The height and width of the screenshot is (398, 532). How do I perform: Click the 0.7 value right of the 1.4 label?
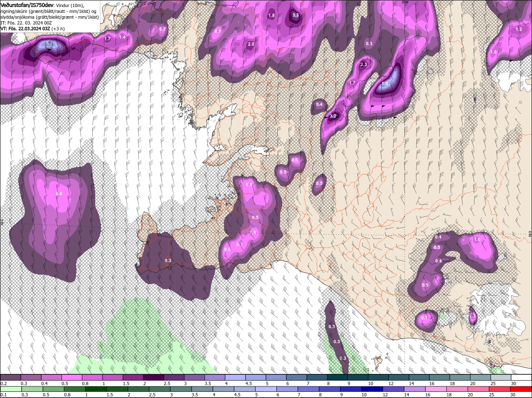point(163,29)
